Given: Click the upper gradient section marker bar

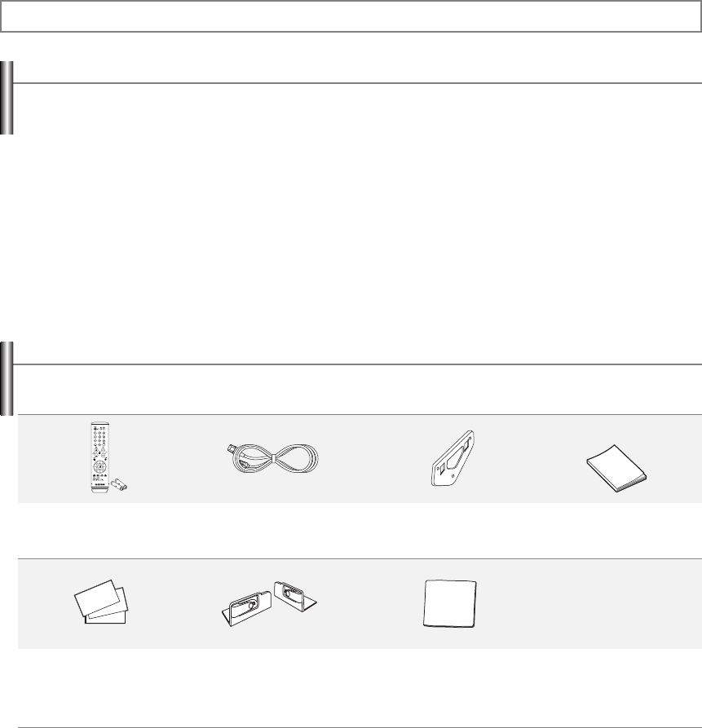Looking at the screenshot, I should 7,98.
